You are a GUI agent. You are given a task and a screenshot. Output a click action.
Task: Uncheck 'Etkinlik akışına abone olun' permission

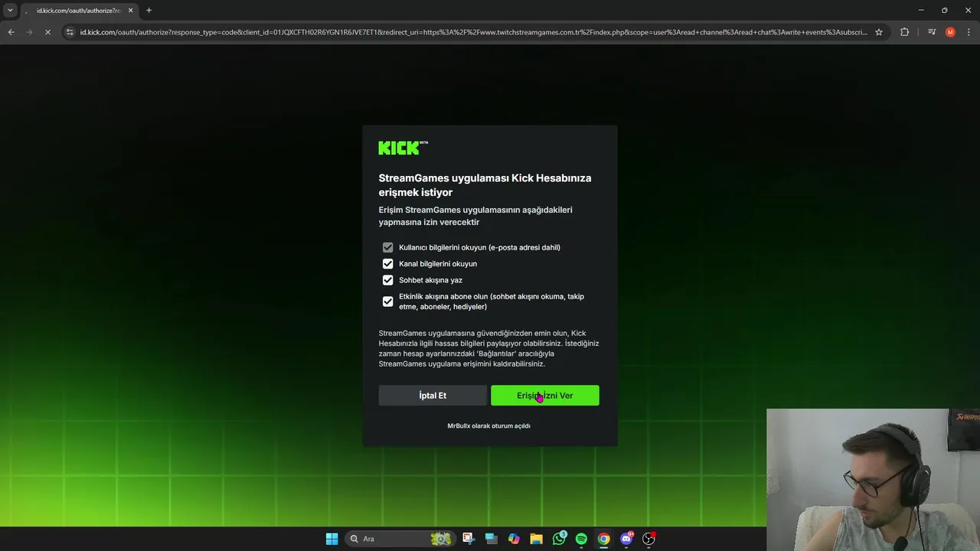[x=387, y=302]
